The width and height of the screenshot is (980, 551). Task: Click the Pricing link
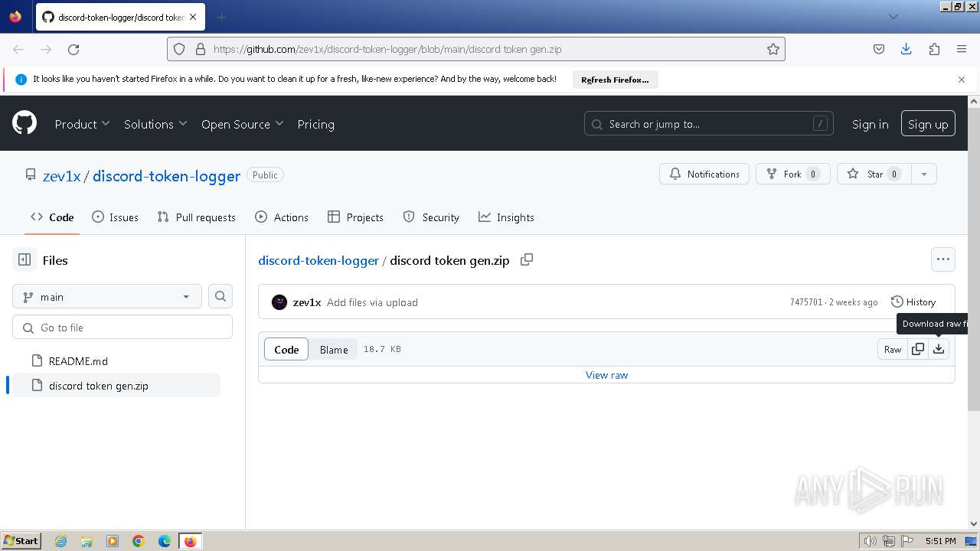pos(315,124)
